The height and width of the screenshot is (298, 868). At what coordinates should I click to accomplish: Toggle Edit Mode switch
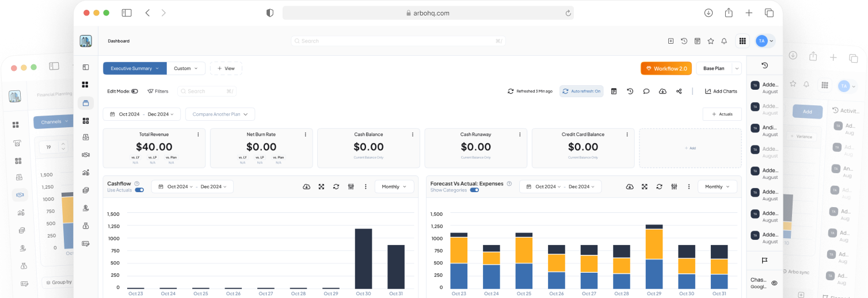(135, 91)
